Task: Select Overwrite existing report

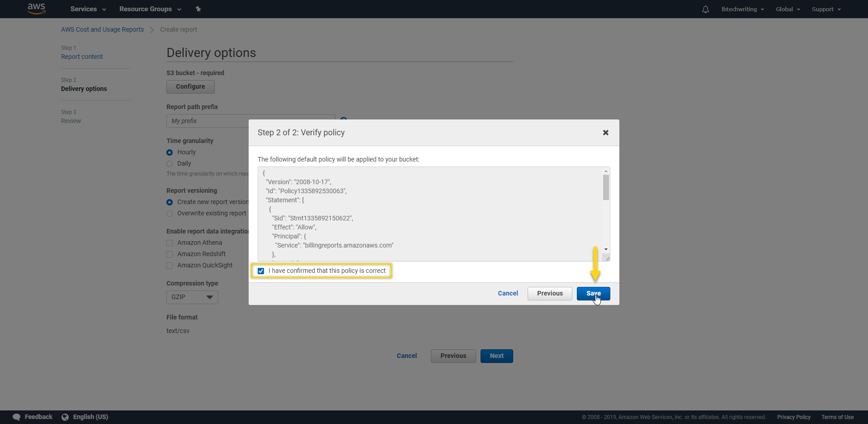Action: [170, 214]
